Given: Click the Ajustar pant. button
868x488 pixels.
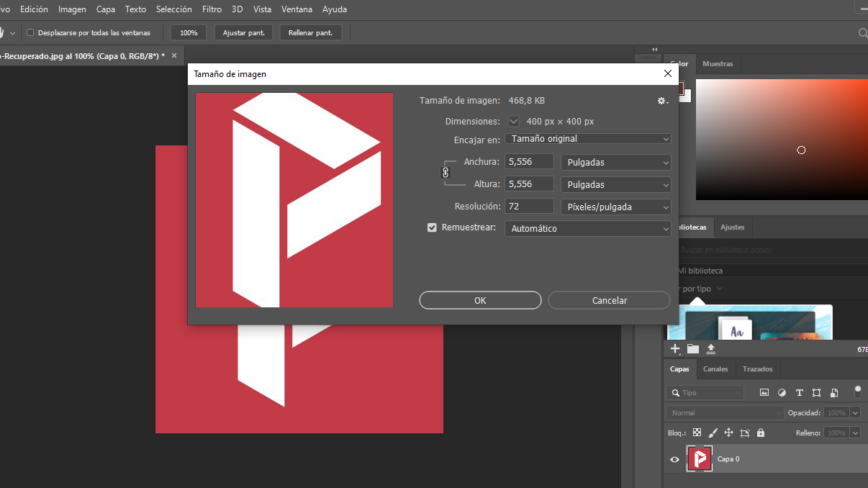Looking at the screenshot, I should 244,32.
